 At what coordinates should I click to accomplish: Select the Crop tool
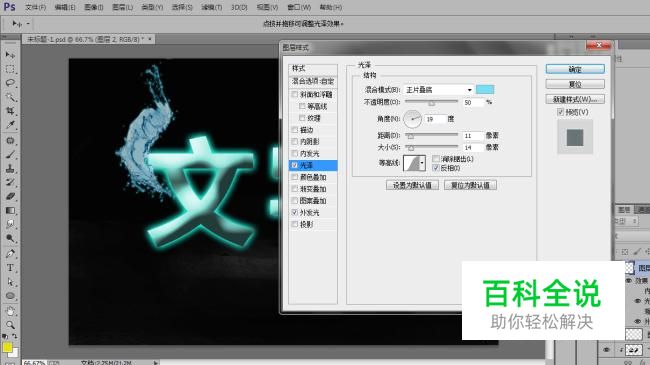10,111
